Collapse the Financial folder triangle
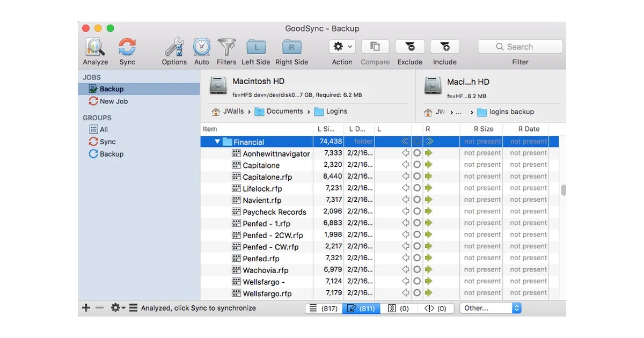Image resolution: width=644 pixels, height=338 pixels. pyautogui.click(x=217, y=142)
